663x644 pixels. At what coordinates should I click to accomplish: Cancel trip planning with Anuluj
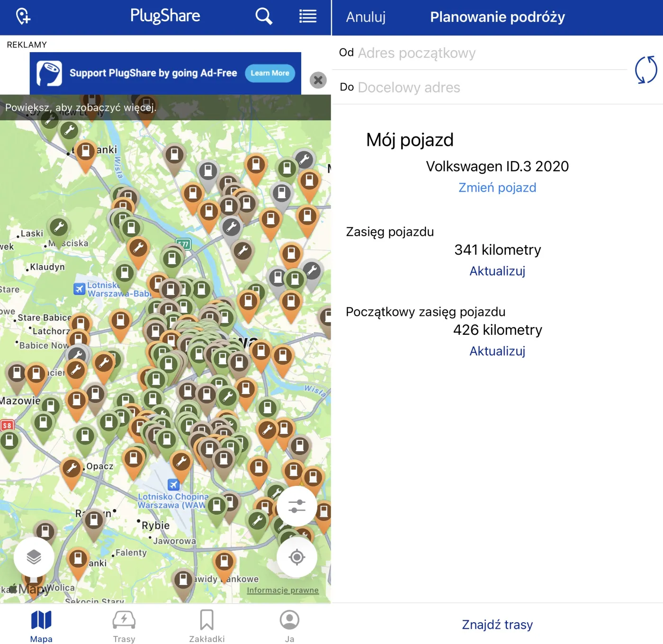[366, 17]
